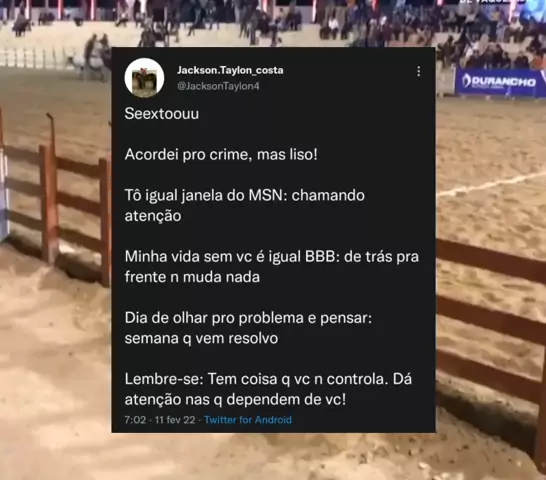Viewport: 546px width, 480px height.
Task: Click the 'Dia de olhar pro problema' line
Action: click(248, 328)
